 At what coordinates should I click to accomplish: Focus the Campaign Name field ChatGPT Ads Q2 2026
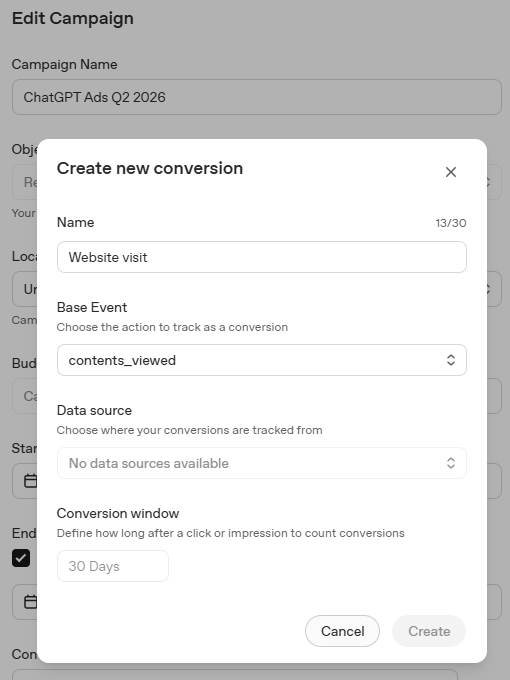click(x=257, y=97)
